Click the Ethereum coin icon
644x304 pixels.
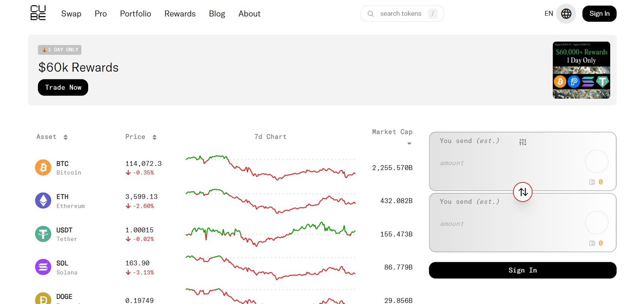(x=43, y=201)
